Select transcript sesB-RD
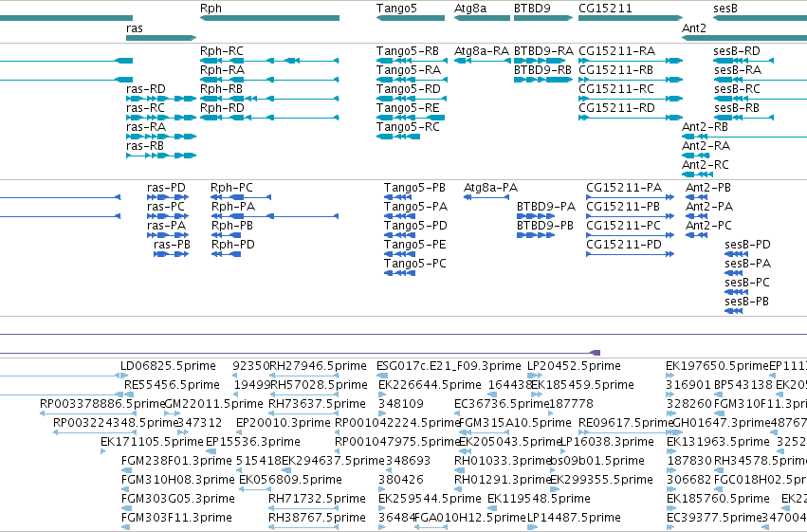This screenshot has height=532, width=807. point(743,61)
